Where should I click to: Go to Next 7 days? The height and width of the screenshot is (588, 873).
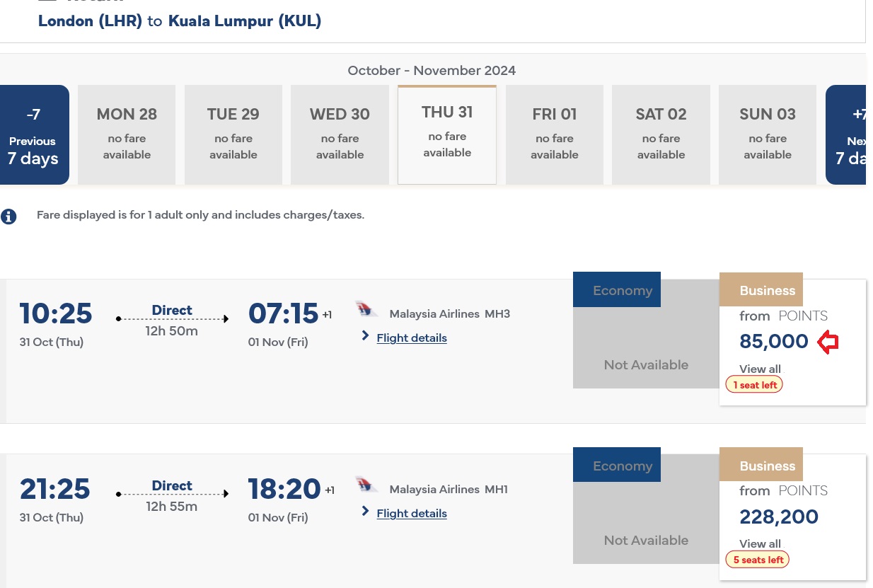[x=848, y=134]
